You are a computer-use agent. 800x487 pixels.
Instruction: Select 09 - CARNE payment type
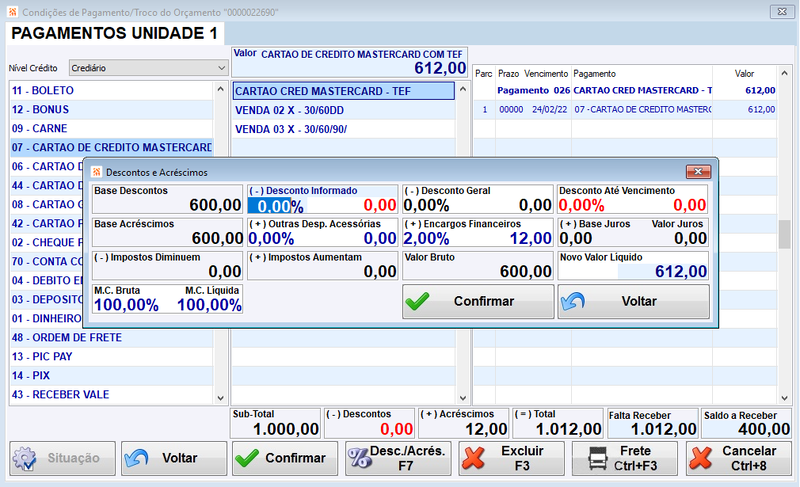[x=111, y=129]
